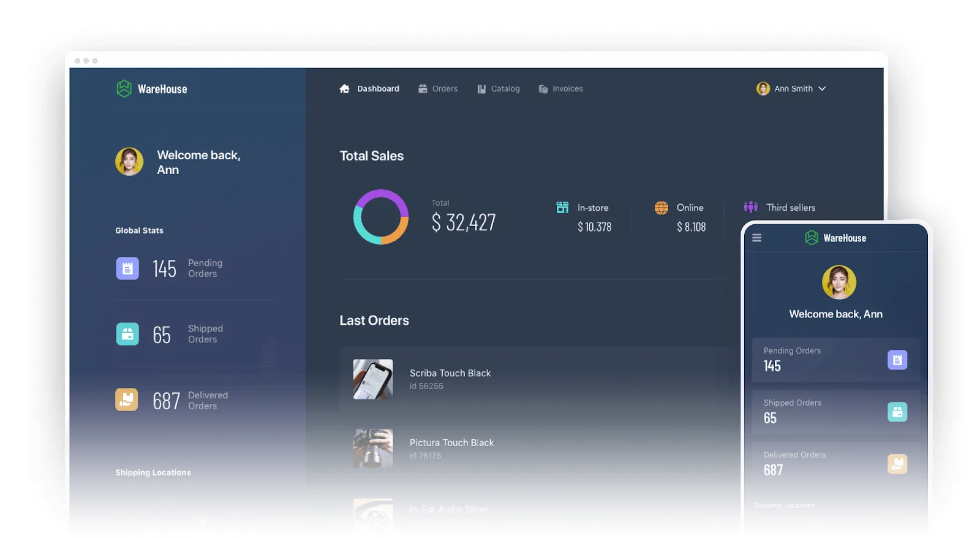980x538 pixels.
Task: Open the Invoices tab
Action: click(561, 89)
